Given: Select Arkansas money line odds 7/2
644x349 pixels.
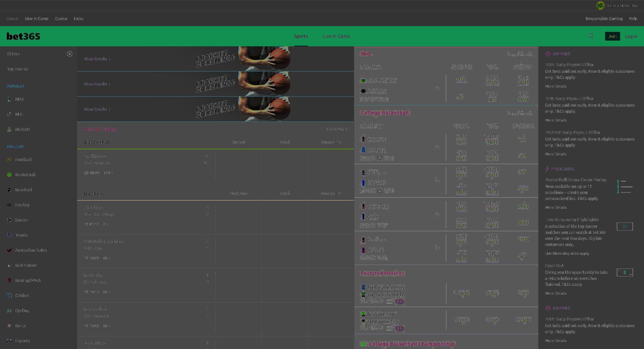Looking at the screenshot, I should 523,139.
